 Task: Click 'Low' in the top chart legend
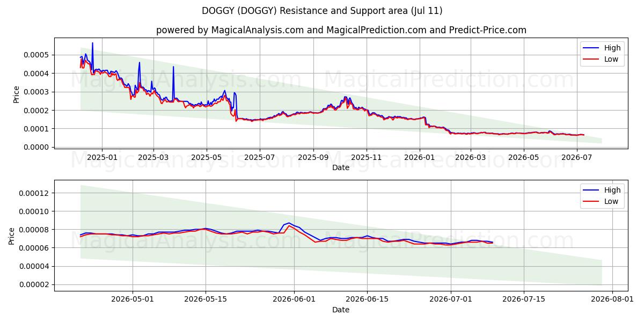[611, 60]
